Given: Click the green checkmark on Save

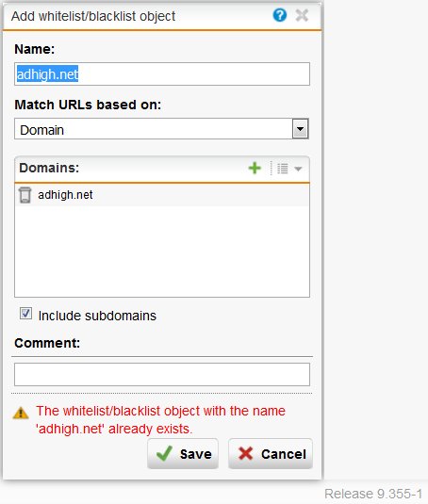Looking at the screenshot, I should (164, 454).
